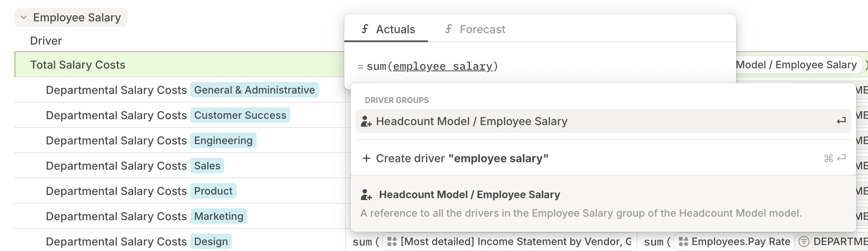
Task: Select Departmental Salary Costs row for Sales
Action: 180,166
